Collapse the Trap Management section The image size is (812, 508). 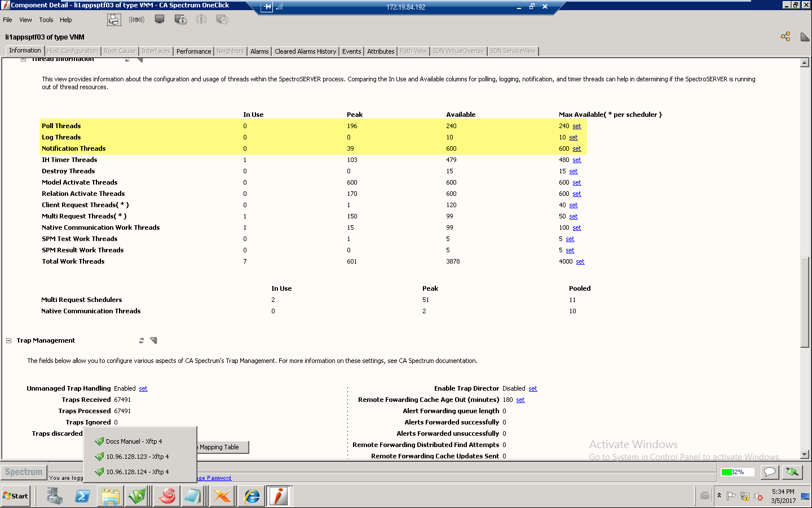point(8,340)
